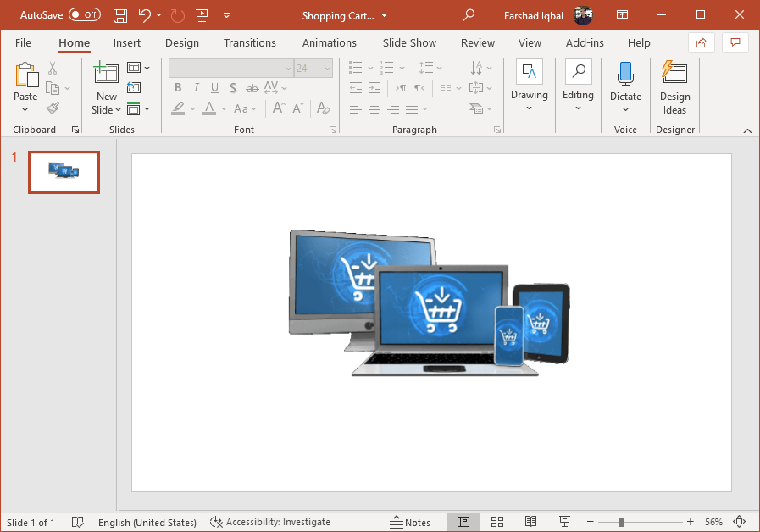Open the Transitions tab
Viewport: 760px width, 532px height.
[x=249, y=43]
